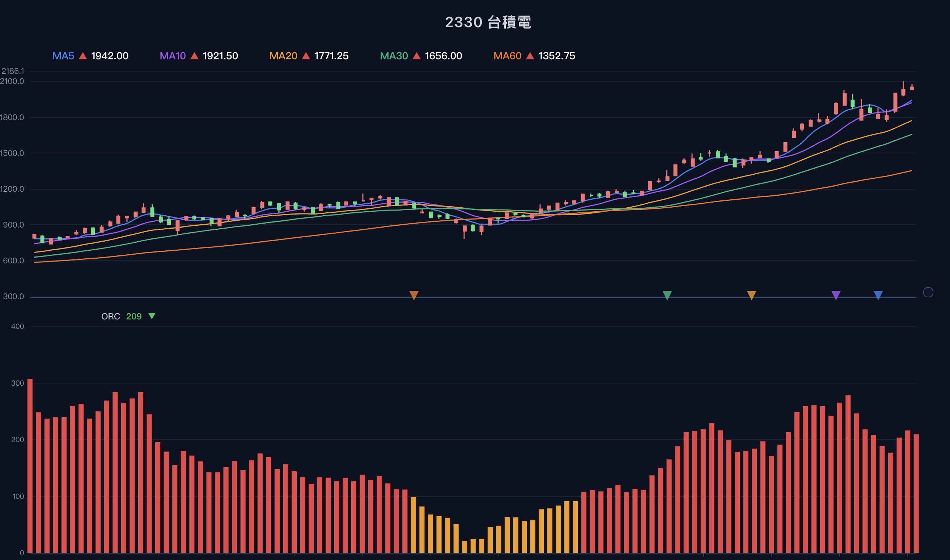Select the blue triangle marker on the timeline

(878, 295)
